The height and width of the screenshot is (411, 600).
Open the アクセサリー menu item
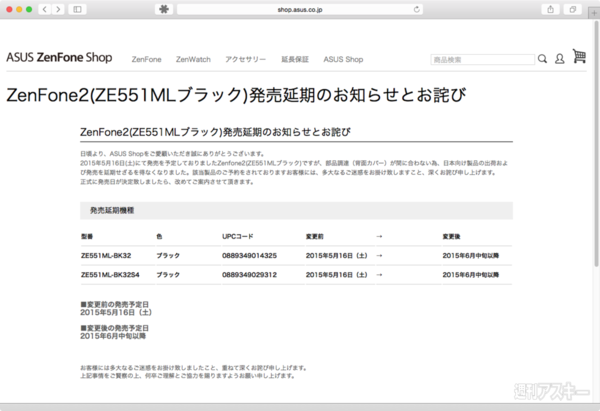click(245, 59)
